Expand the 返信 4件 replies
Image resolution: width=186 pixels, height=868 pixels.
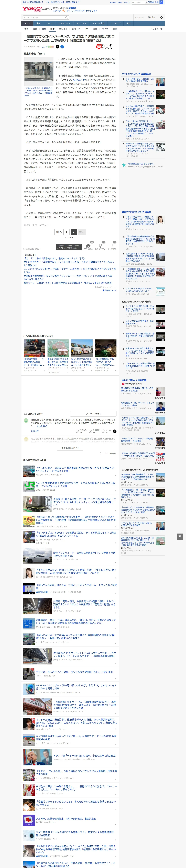(x=34, y=431)
